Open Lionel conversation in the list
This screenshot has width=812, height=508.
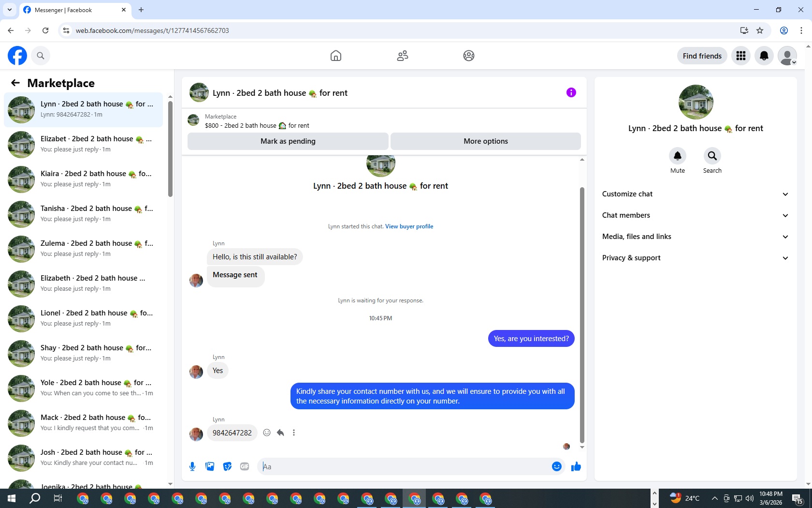[x=83, y=319]
